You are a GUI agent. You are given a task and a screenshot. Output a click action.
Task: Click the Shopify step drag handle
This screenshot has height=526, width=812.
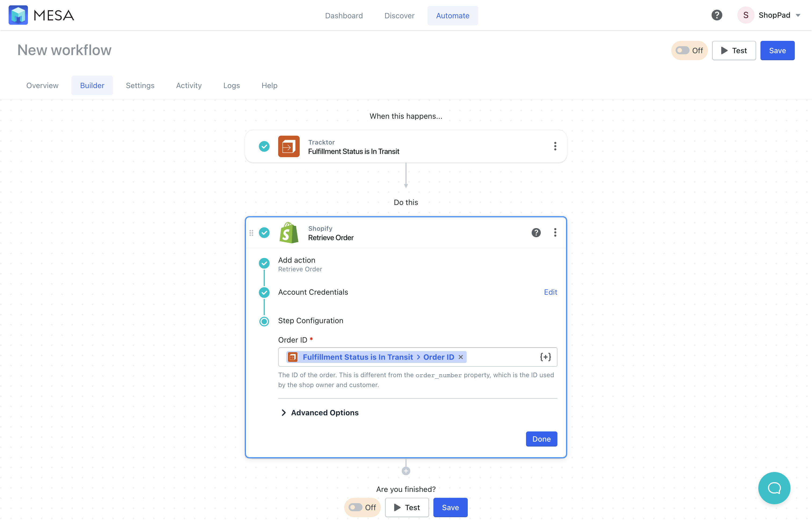[251, 233]
